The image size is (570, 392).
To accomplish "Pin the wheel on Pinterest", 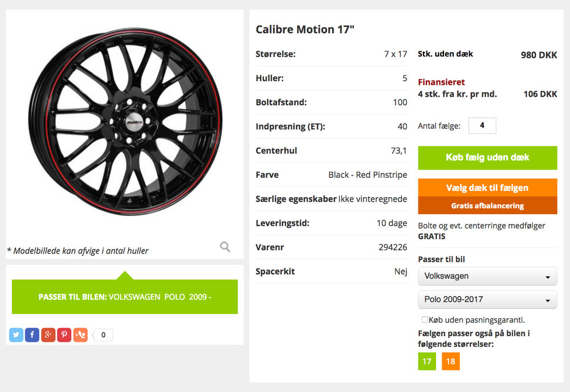I will pos(64,335).
